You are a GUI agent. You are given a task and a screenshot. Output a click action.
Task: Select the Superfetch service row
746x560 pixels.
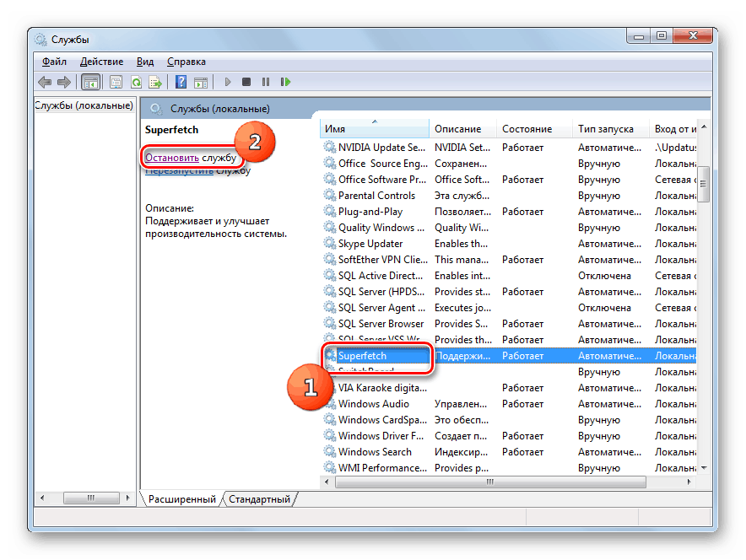point(509,355)
